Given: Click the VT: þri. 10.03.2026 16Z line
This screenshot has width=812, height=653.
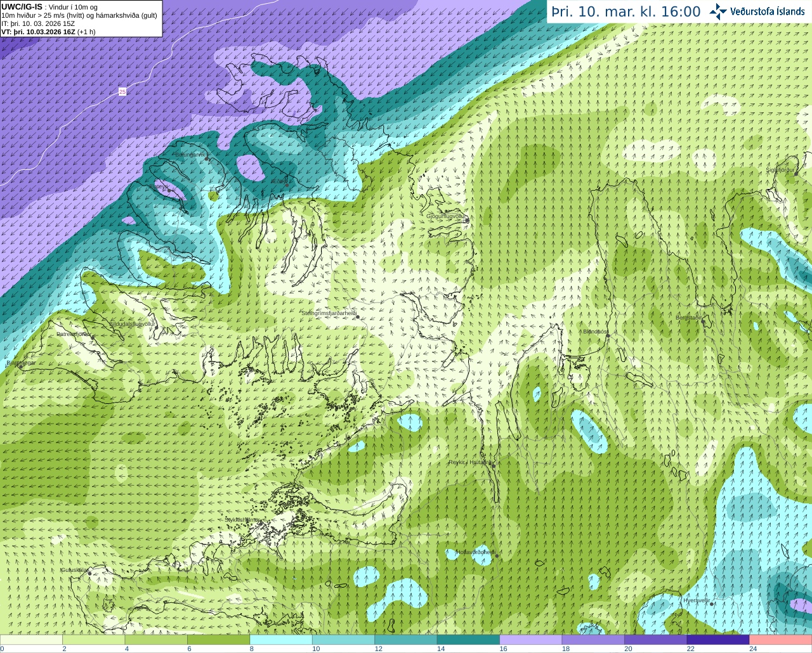Looking at the screenshot, I should 48,32.
